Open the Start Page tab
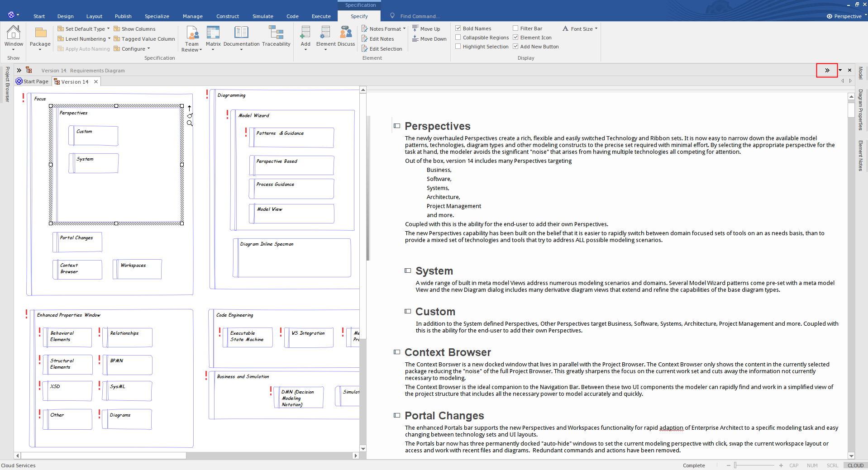Viewport: 868px width, 470px height. tap(32, 81)
